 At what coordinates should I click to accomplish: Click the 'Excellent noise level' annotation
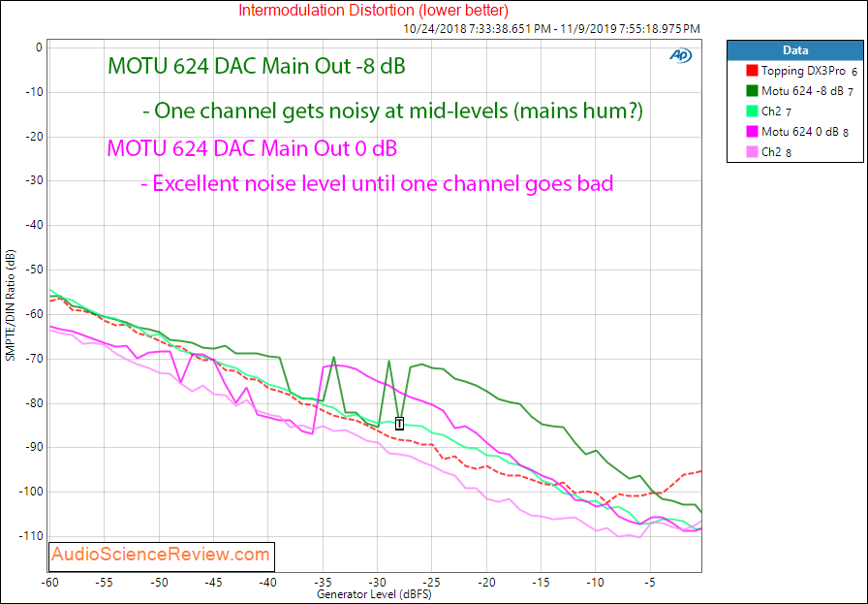377,183
